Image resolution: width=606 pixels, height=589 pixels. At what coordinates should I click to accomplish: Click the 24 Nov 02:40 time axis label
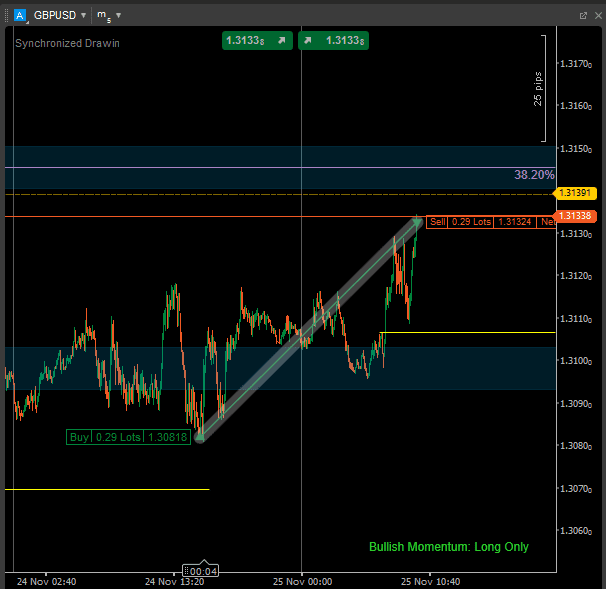tap(46, 582)
